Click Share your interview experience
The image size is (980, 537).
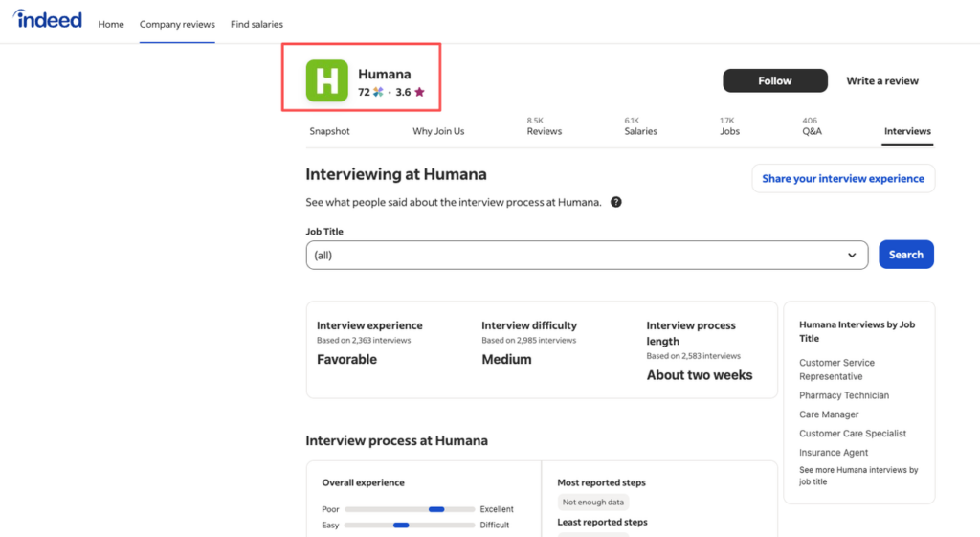coord(843,179)
